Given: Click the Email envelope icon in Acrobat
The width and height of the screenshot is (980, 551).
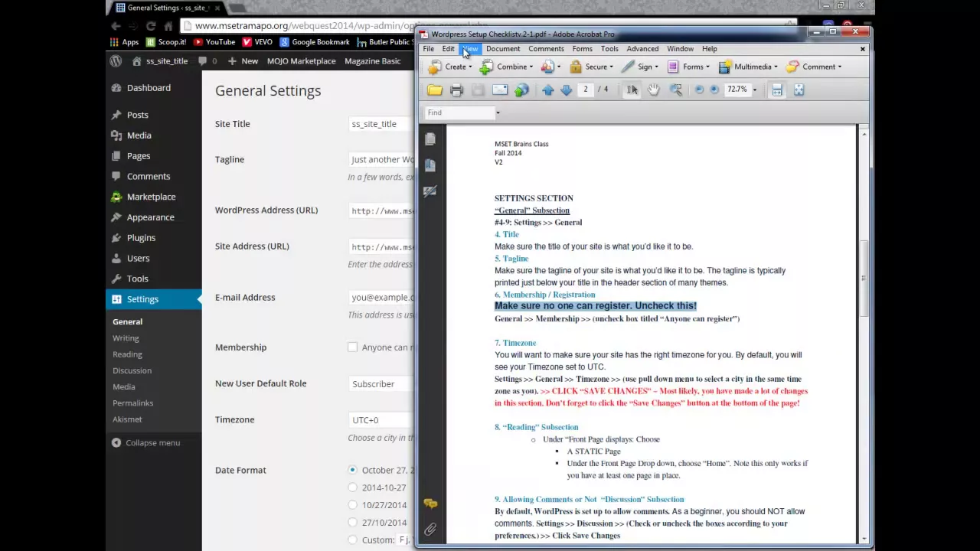Looking at the screenshot, I should click(500, 90).
